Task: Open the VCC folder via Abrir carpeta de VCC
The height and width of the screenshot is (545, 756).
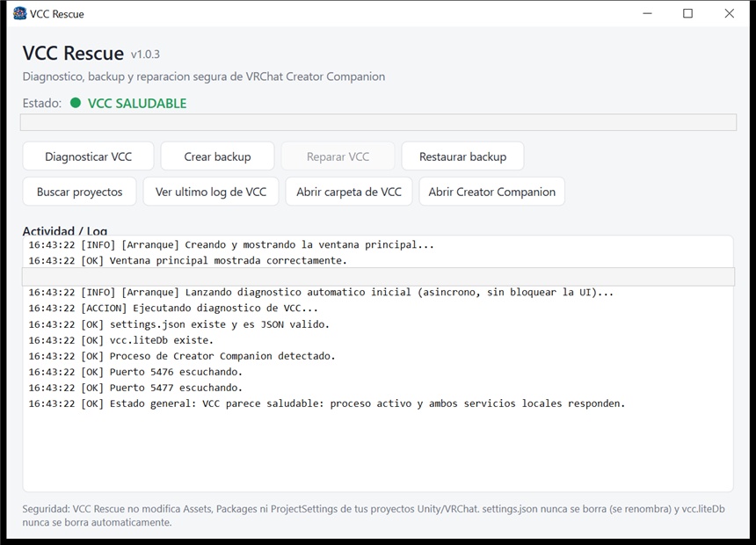Action: pyautogui.click(x=349, y=192)
